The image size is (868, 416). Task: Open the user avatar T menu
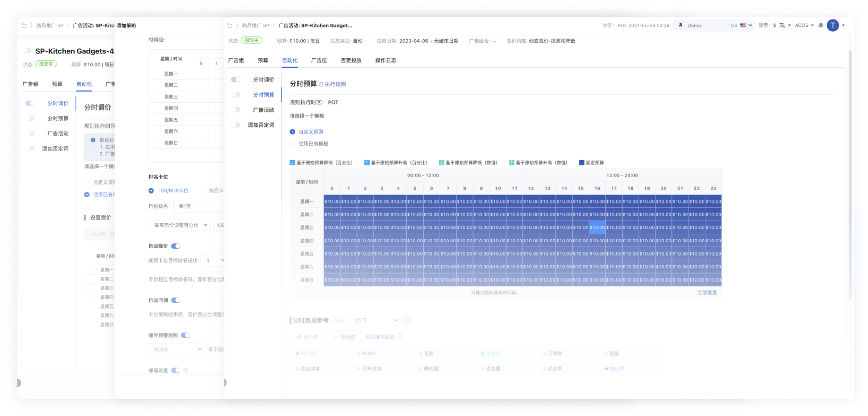click(833, 25)
